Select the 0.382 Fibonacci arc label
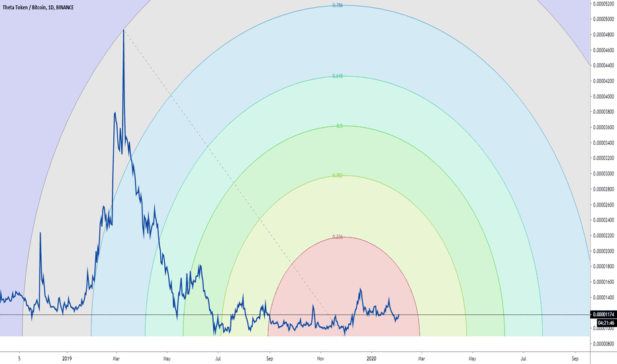The image size is (617, 364). tap(338, 175)
